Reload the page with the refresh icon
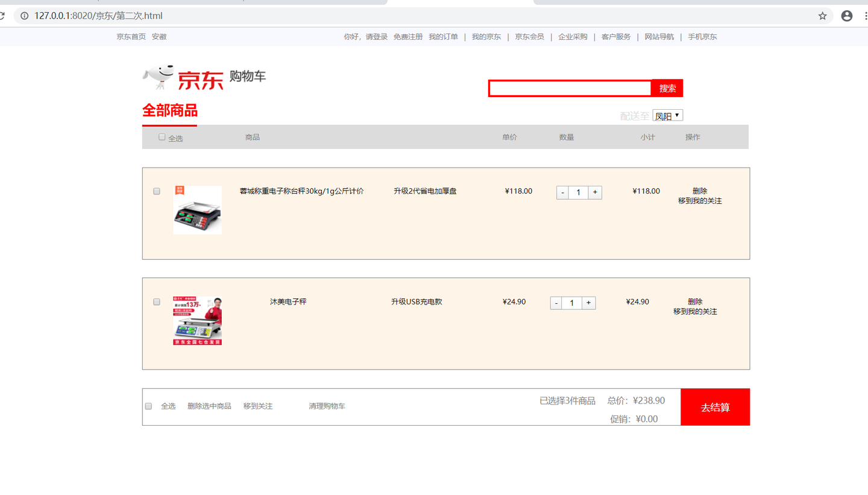 click(2, 16)
